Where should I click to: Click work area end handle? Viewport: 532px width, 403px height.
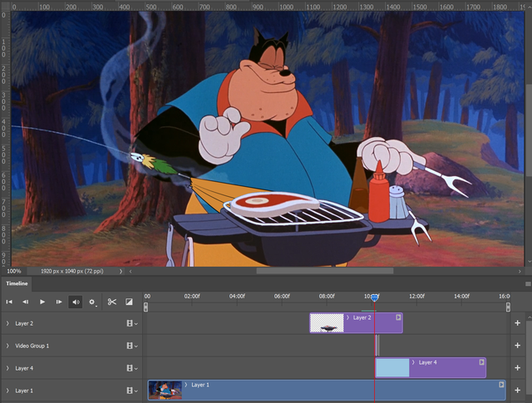click(x=508, y=307)
